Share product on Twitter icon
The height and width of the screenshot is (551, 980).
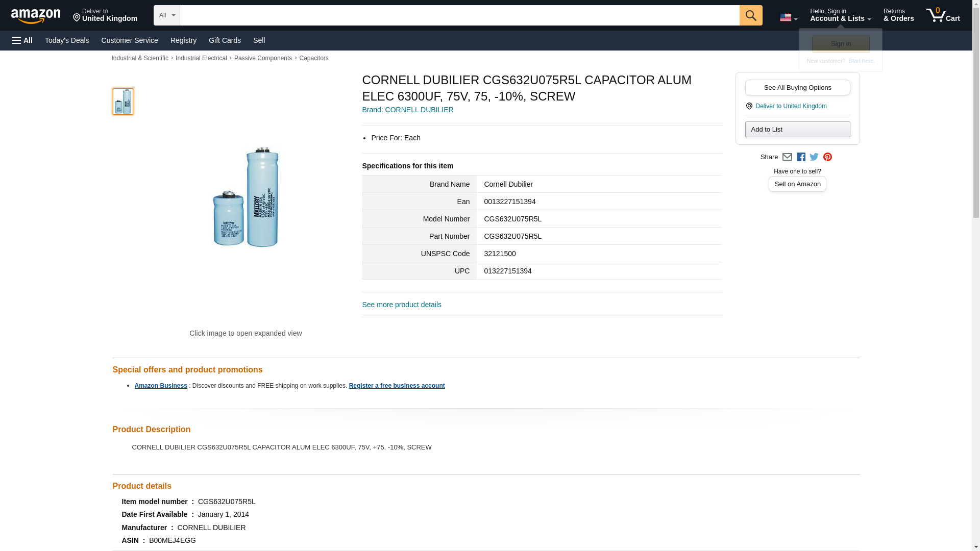pos(814,157)
